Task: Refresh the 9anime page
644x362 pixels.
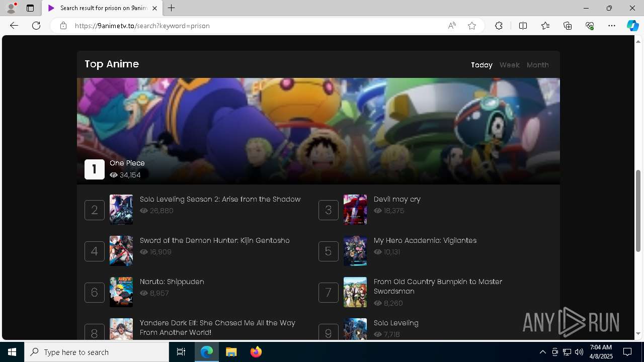Action: click(36, 26)
